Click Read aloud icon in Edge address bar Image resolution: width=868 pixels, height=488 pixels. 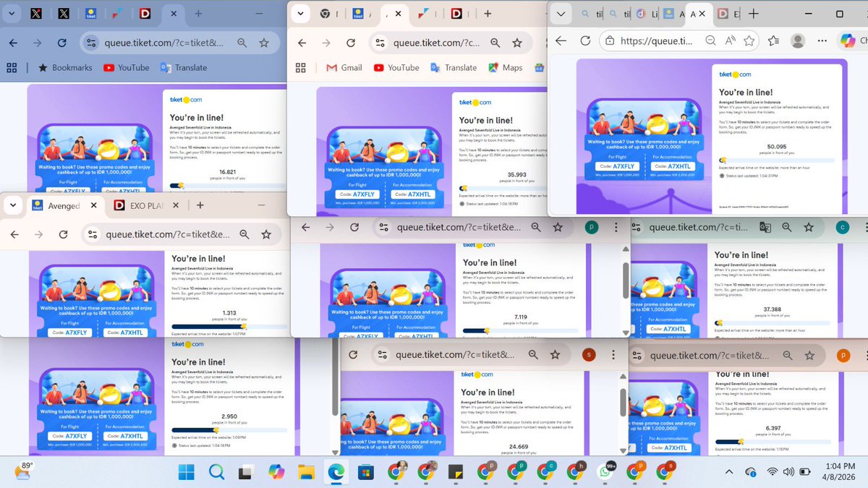731,40
